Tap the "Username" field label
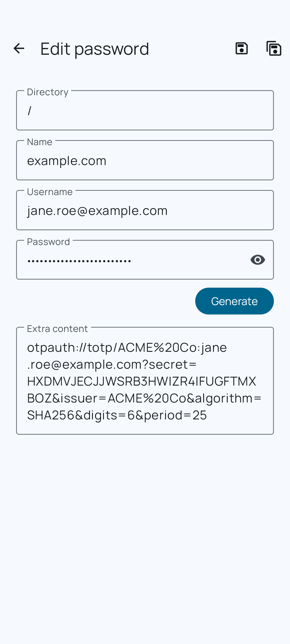The height and width of the screenshot is (644, 290). click(x=50, y=192)
